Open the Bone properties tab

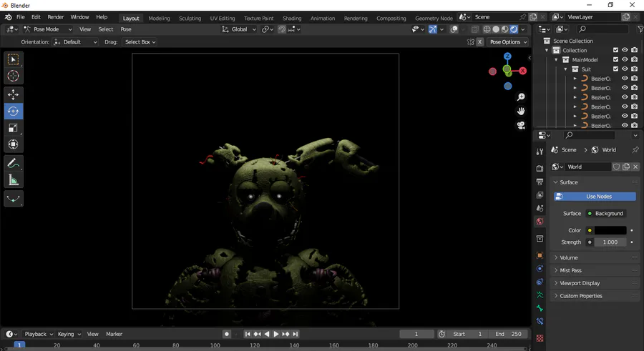tap(540, 308)
